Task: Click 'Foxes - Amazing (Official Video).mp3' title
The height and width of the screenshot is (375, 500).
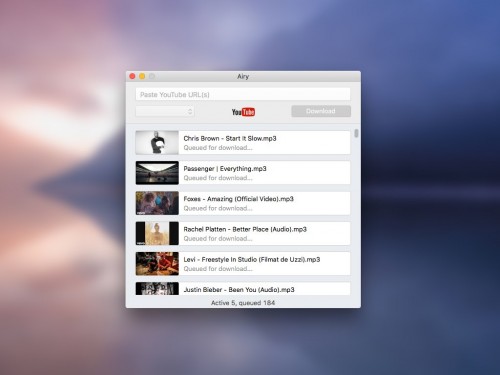Action: (239, 199)
